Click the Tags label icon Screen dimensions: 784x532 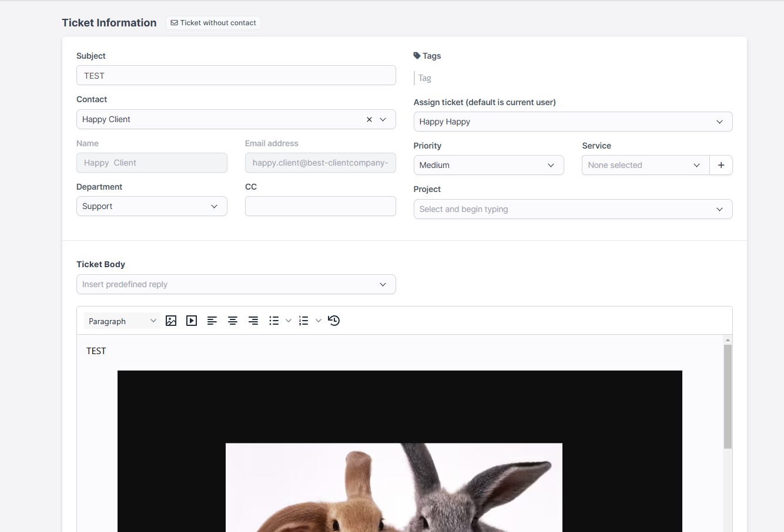[417, 56]
